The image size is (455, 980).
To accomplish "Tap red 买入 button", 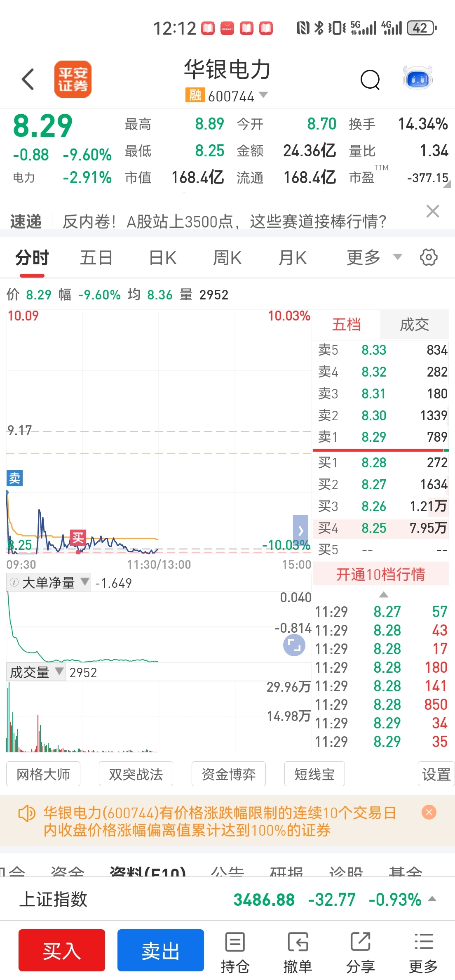I will (62, 950).
